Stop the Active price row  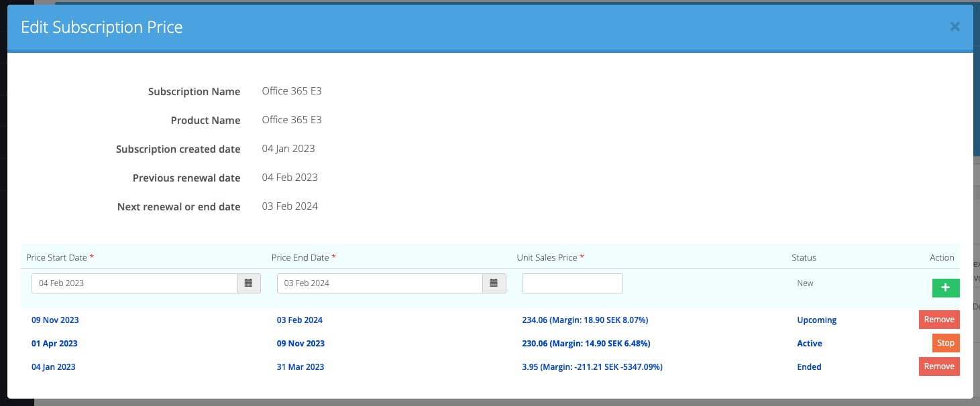tap(946, 343)
